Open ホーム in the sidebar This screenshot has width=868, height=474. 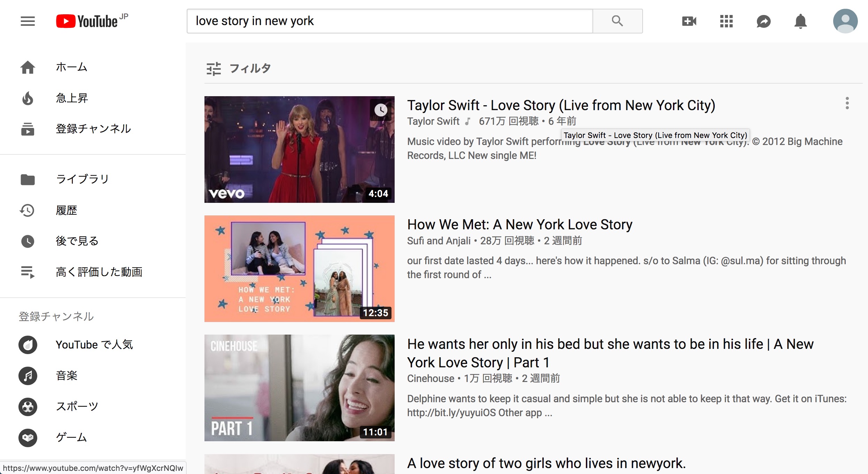point(71,67)
